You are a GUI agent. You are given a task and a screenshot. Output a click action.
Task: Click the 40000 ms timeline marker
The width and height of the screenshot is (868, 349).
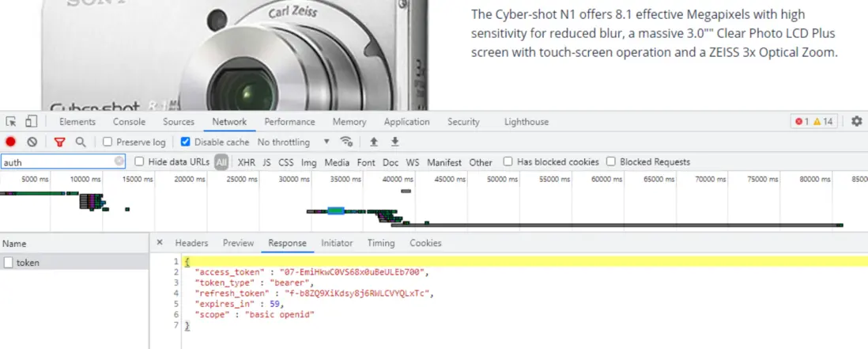[x=398, y=179]
